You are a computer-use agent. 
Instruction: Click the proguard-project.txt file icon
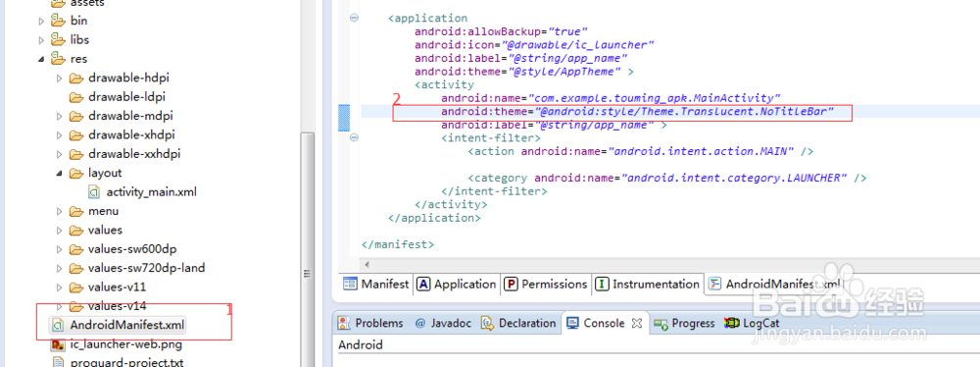click(x=58, y=362)
